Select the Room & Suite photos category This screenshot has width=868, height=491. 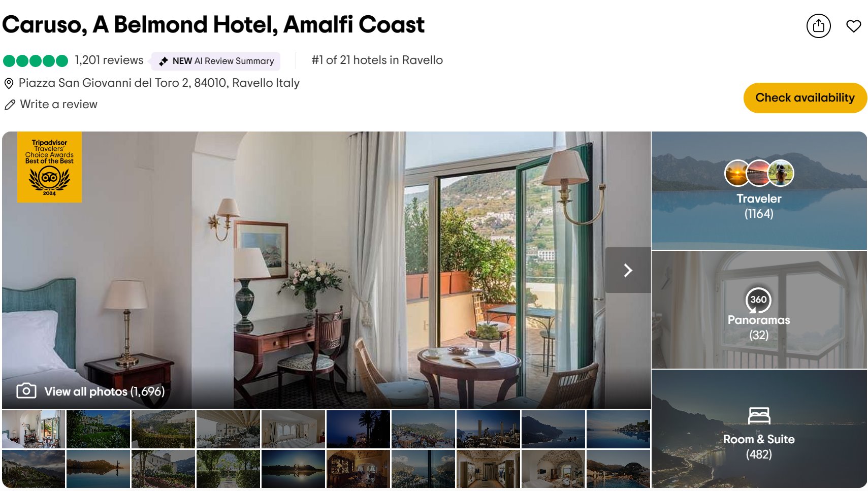point(759,429)
